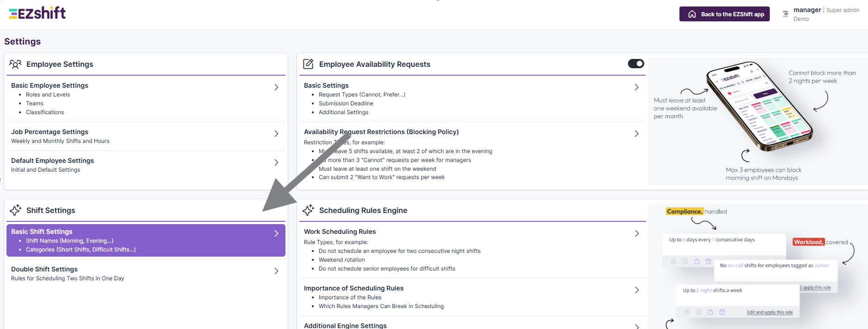
Task: Open Availability Request Restrictions (Blocking Policy)
Action: click(473, 154)
